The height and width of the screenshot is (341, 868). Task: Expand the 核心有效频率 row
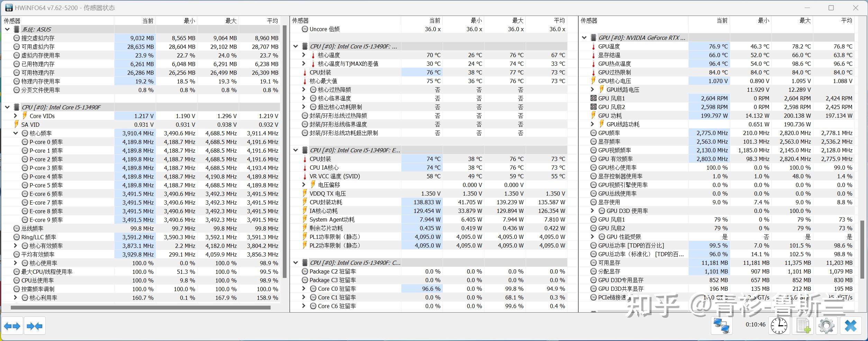click(15, 246)
